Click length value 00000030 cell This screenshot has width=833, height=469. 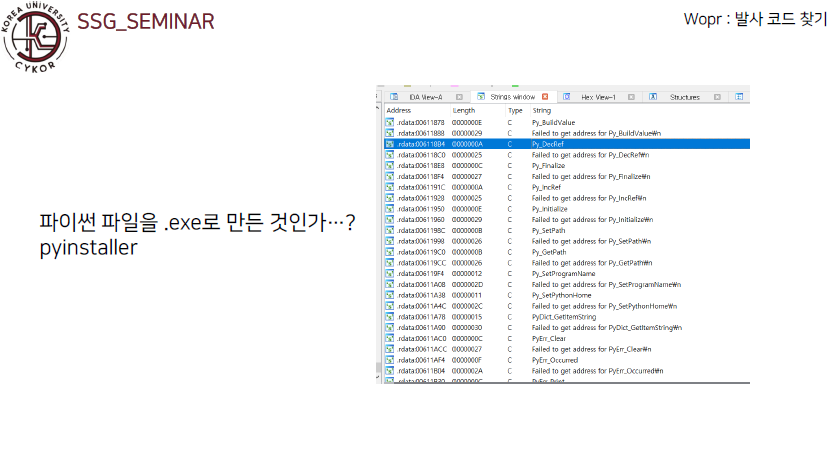[467, 328]
